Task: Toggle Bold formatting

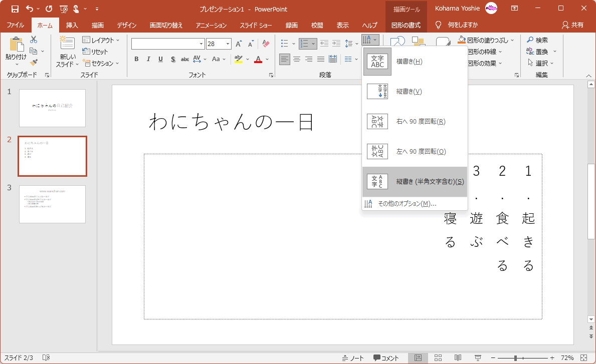Action: [x=136, y=59]
